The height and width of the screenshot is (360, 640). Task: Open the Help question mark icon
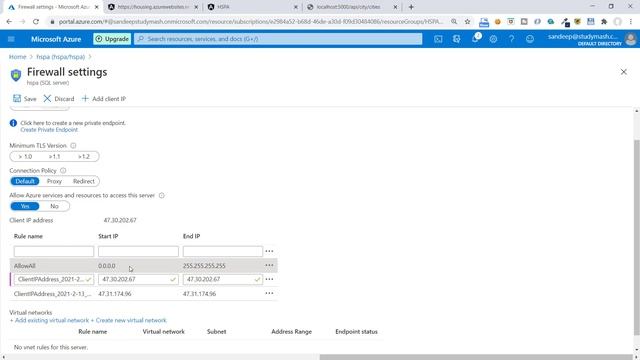coord(511,39)
